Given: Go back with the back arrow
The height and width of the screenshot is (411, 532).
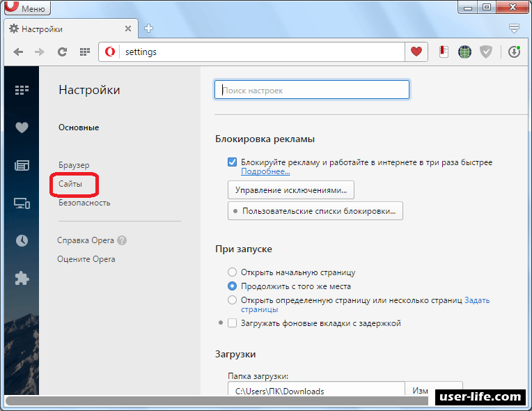Looking at the screenshot, I should click(x=18, y=52).
